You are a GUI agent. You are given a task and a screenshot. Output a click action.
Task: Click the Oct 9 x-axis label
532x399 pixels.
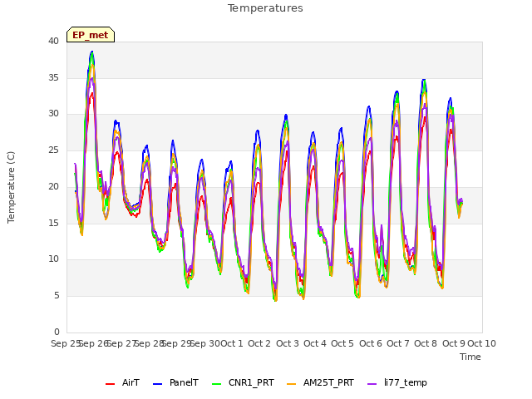(x=454, y=343)
